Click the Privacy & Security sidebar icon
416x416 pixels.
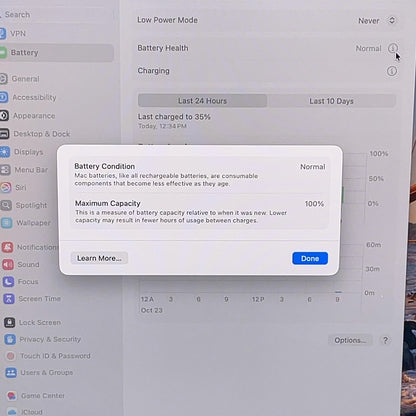click(x=10, y=339)
